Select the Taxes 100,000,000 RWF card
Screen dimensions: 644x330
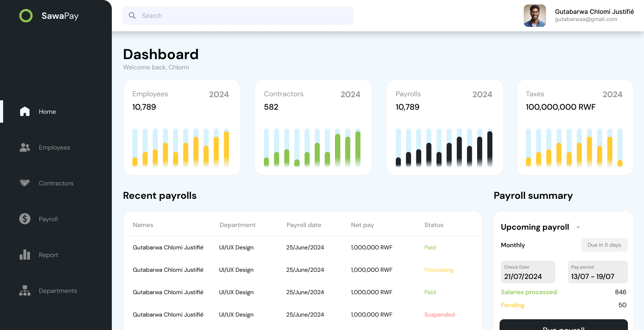coord(575,127)
